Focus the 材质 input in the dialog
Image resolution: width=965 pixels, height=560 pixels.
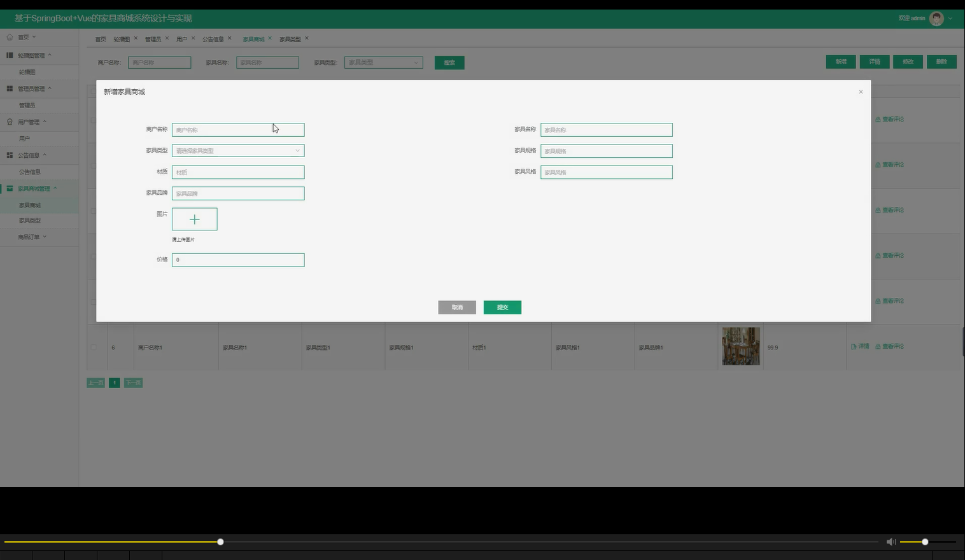point(238,172)
